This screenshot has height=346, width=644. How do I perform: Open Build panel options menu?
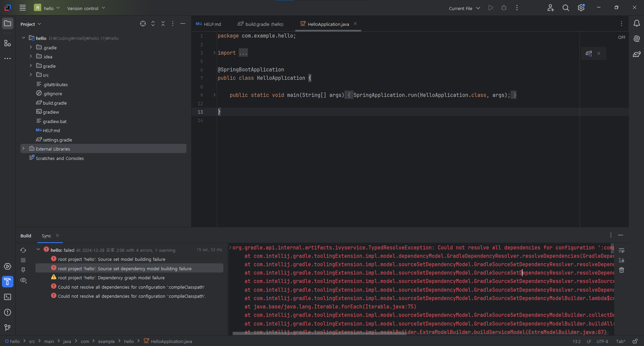click(x=611, y=235)
